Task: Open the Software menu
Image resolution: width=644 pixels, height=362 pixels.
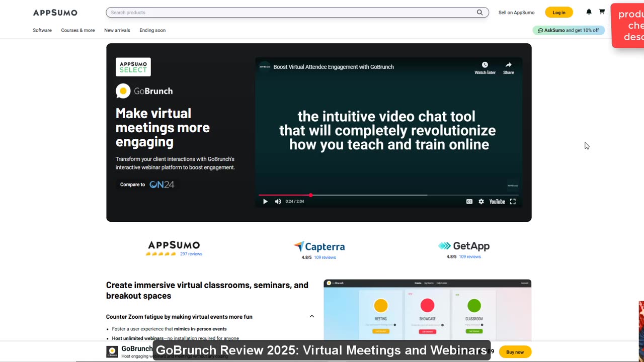Action: [x=42, y=30]
